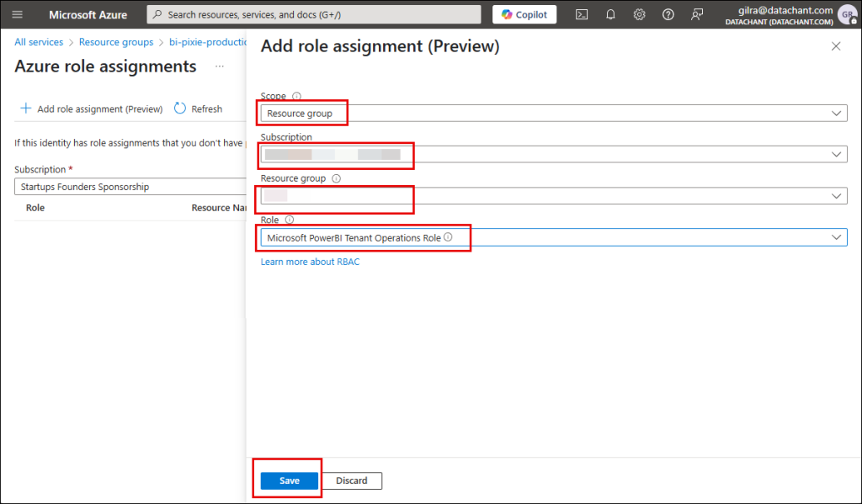Click the Discard button
Viewport: 862px width, 504px height.
click(x=352, y=480)
